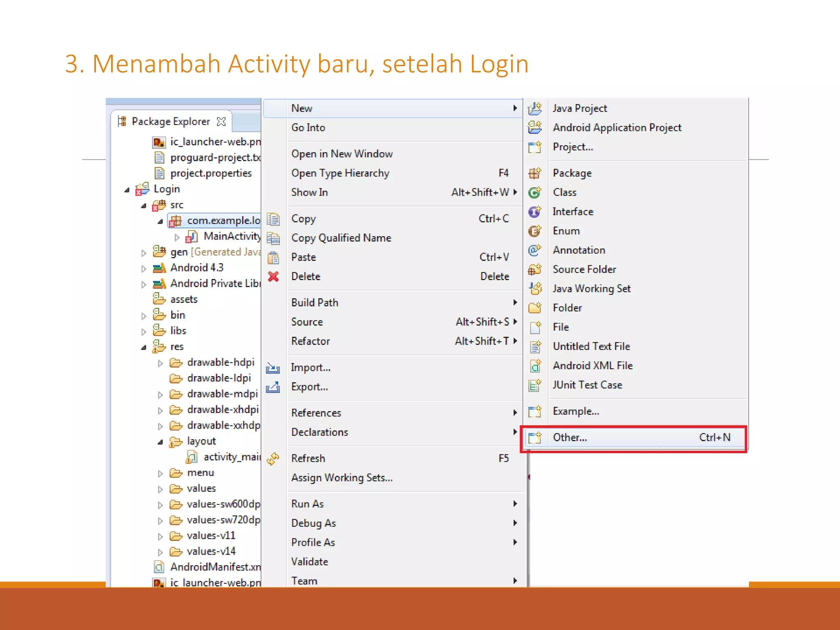
Task: Click the Source Folder icon
Action: (535, 269)
